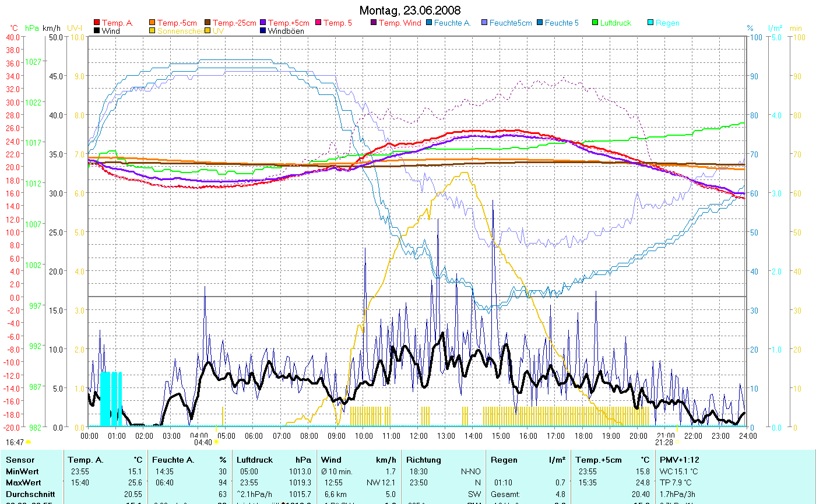Select the Feuchte A. legend label
The image size is (816, 504).
pos(453,23)
